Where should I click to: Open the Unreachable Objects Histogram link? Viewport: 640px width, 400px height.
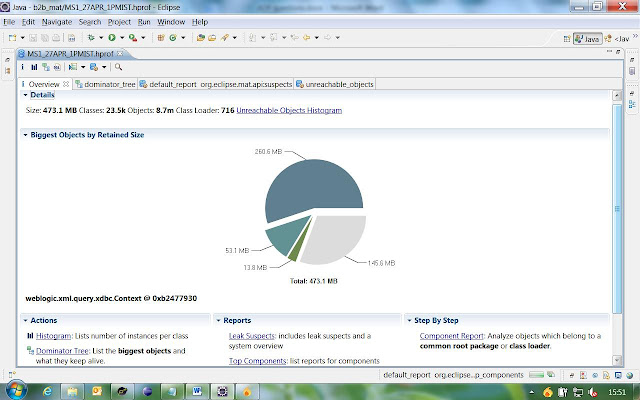[289, 110]
